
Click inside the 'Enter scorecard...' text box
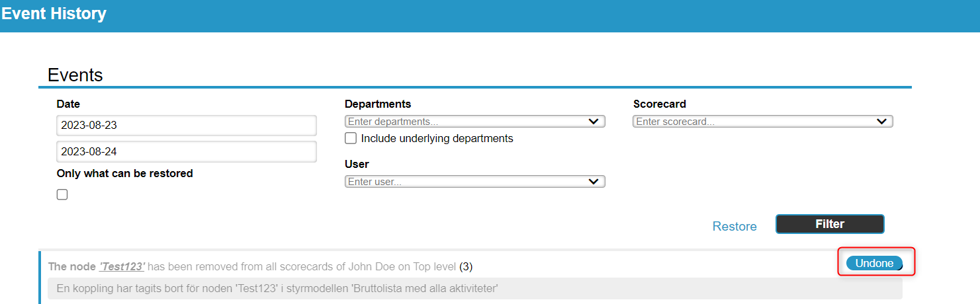click(751, 122)
